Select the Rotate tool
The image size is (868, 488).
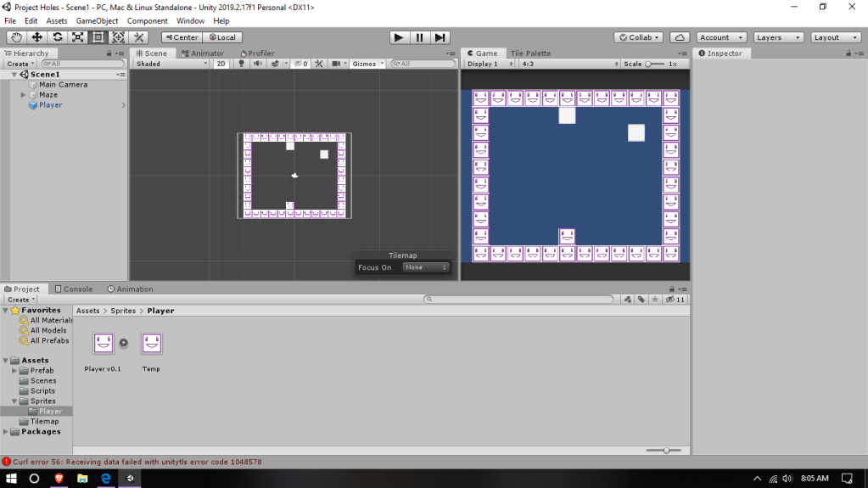[x=58, y=37]
